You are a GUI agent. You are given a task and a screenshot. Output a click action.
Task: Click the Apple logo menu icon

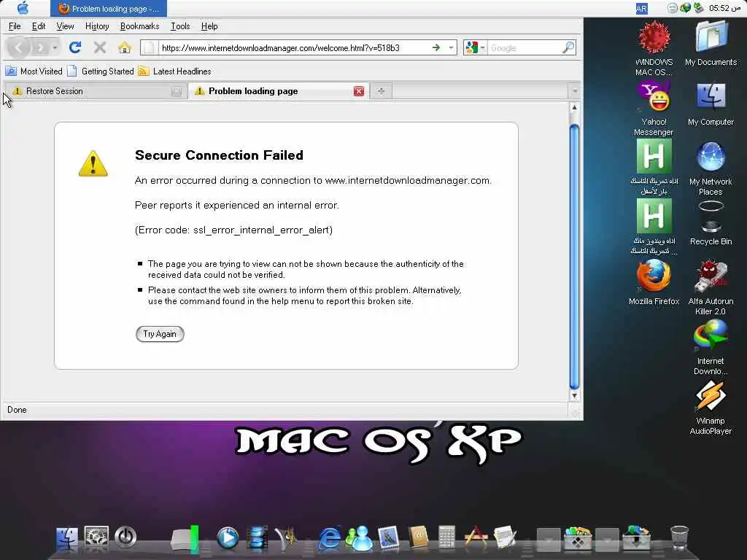23,8
